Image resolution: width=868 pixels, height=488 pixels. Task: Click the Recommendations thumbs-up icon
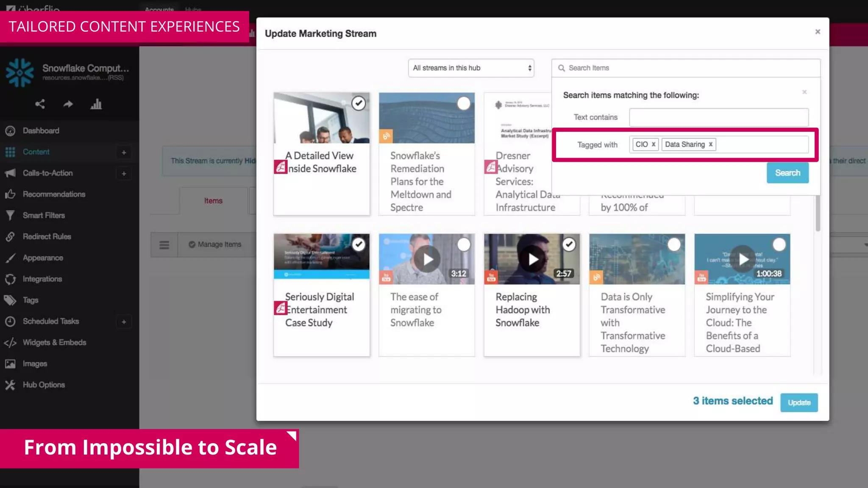(x=10, y=194)
